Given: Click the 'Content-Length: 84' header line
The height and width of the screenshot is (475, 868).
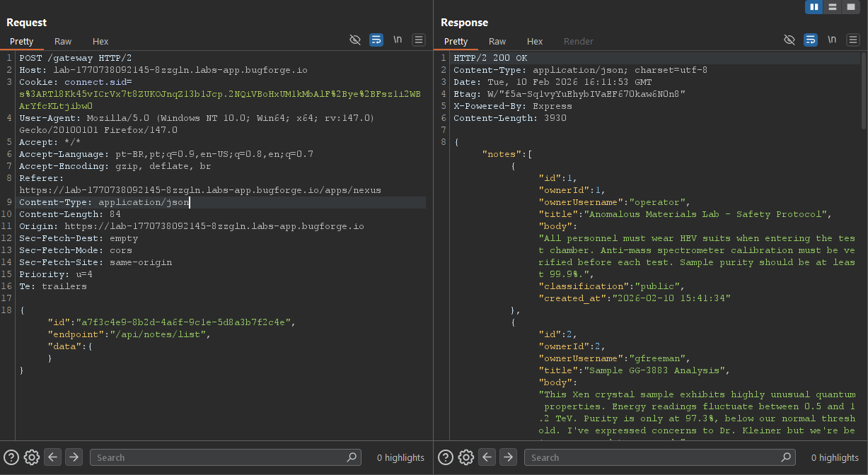Looking at the screenshot, I should point(70,214).
